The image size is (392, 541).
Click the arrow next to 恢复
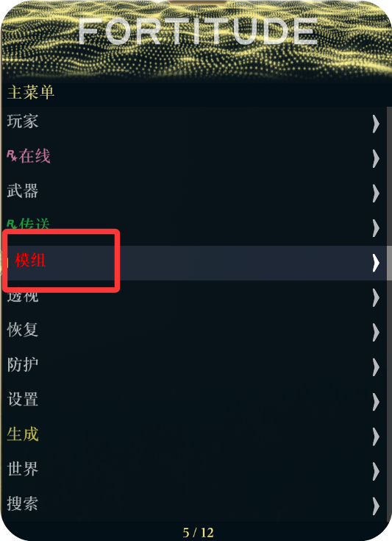[376, 332]
